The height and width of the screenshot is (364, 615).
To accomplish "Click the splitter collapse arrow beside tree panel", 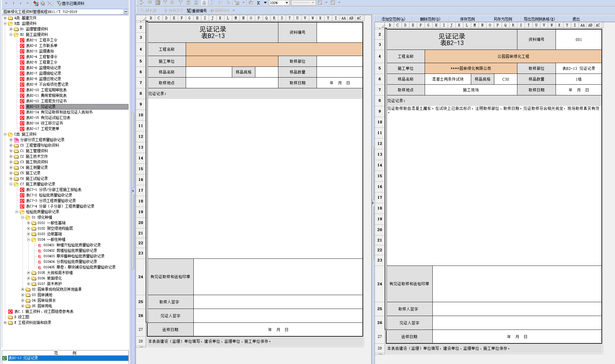I will click(133, 191).
